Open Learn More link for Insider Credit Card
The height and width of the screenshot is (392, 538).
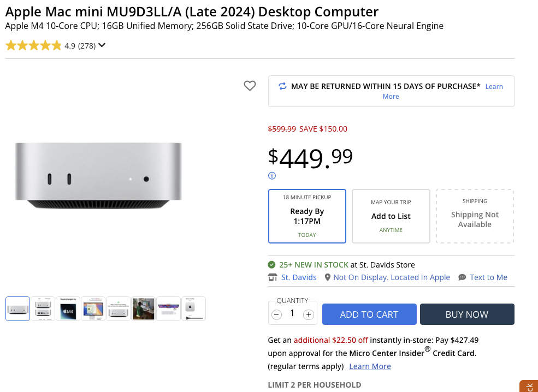(370, 366)
